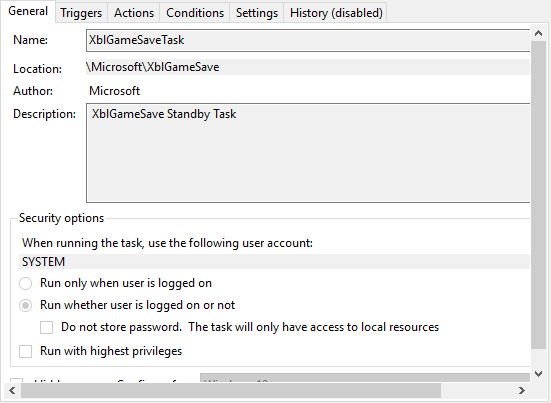Click the horizontal scrollbar thumb
The height and width of the screenshot is (403, 551).
click(x=231, y=390)
